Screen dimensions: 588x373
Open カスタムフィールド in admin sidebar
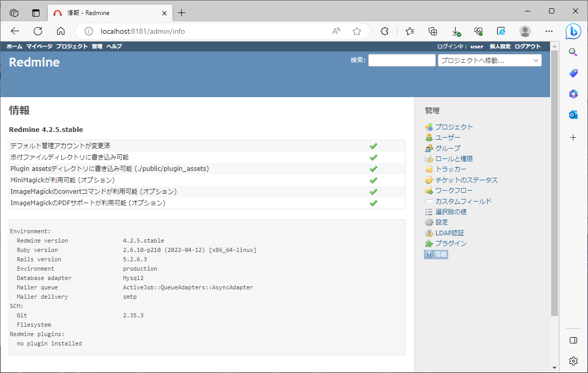coord(463,202)
